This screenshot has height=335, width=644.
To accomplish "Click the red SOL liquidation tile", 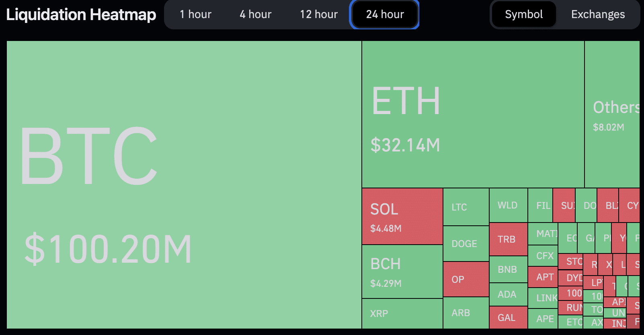I will tap(402, 216).
